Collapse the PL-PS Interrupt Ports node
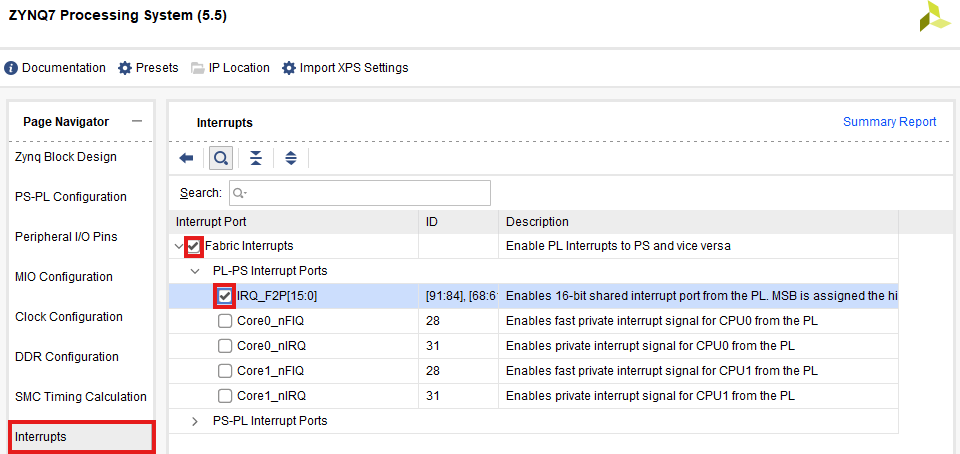 click(195, 271)
